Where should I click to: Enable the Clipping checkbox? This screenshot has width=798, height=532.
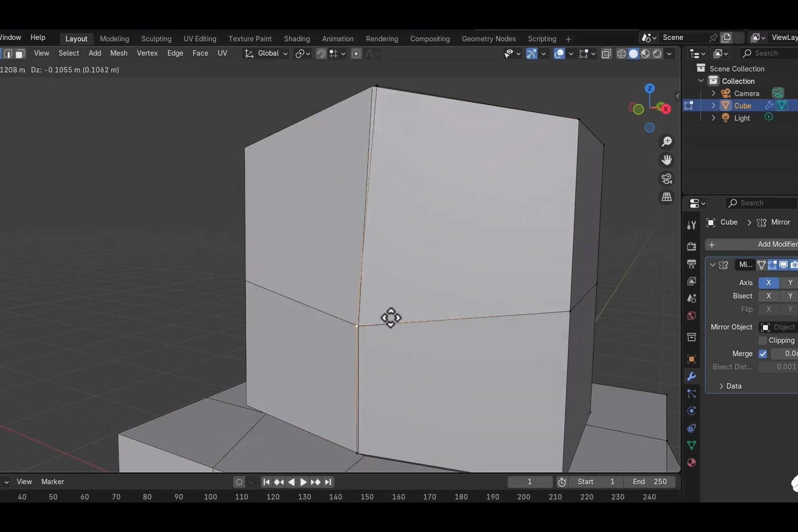(763, 340)
